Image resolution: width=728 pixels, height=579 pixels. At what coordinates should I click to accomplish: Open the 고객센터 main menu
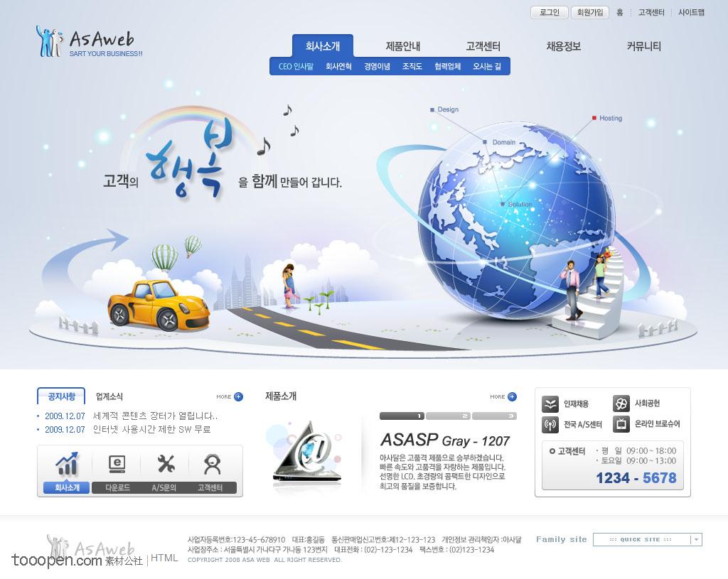tap(483, 46)
